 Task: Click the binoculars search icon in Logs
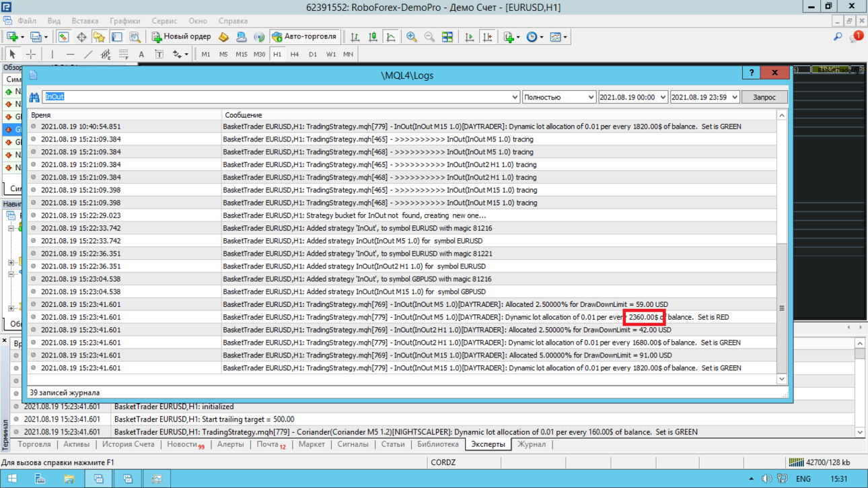point(34,98)
